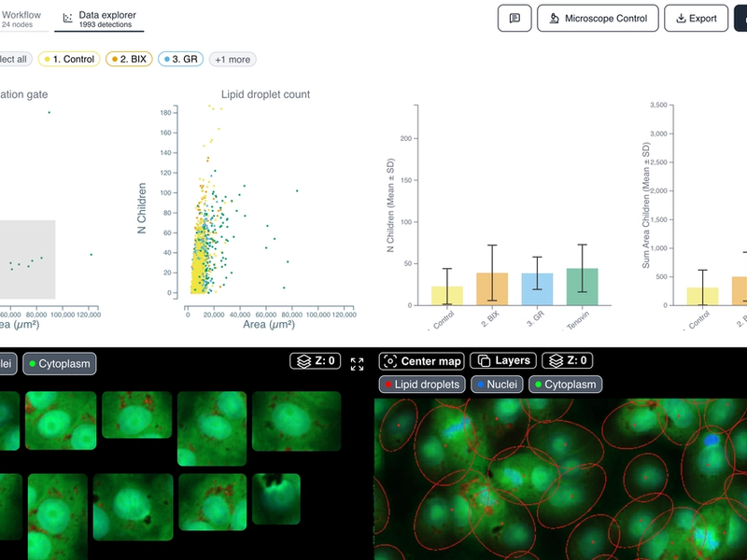Toggle Cytoplasm channel in map panel

[566, 385]
